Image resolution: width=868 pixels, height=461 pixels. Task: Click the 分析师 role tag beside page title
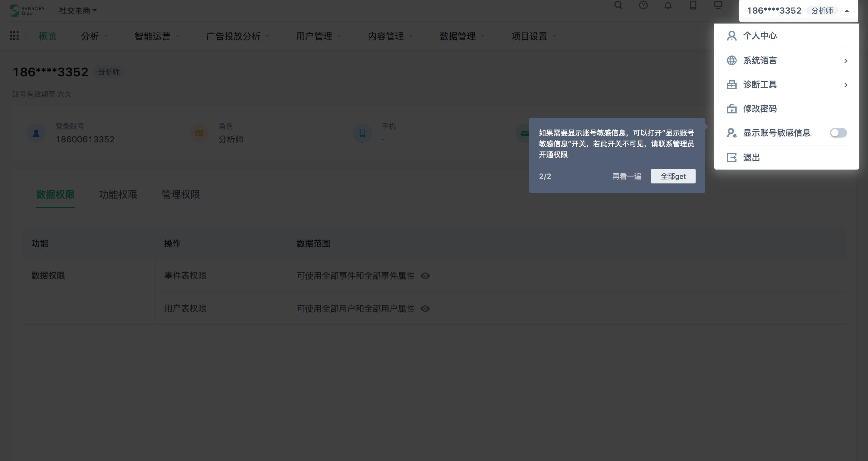[x=109, y=72]
